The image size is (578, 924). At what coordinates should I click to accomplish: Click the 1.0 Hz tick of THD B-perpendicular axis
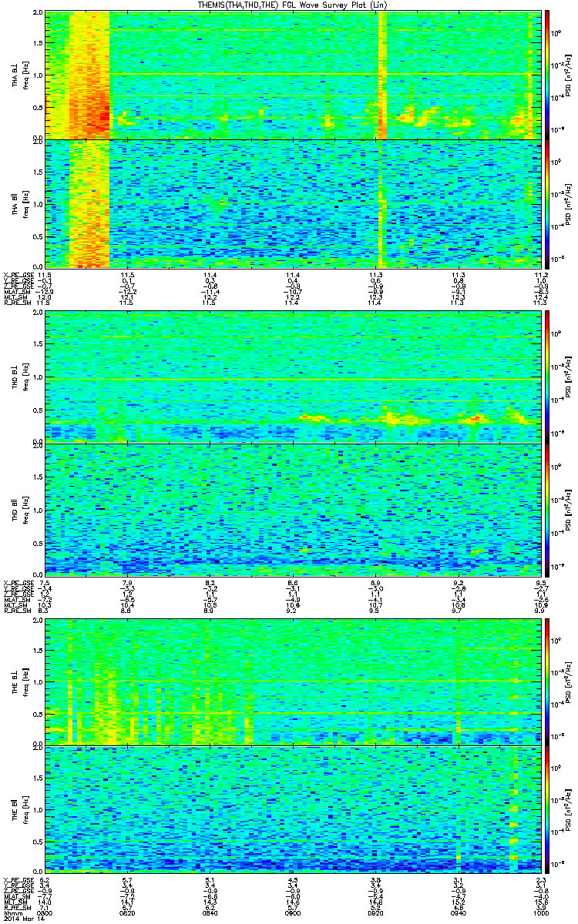[x=38, y=378]
